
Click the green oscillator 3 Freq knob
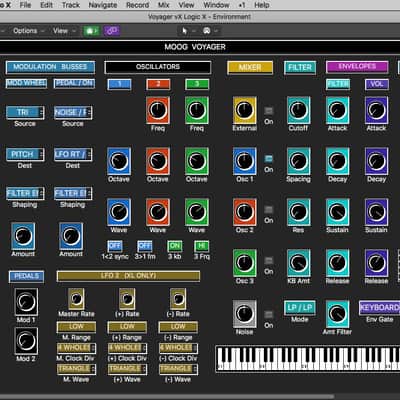click(x=197, y=110)
